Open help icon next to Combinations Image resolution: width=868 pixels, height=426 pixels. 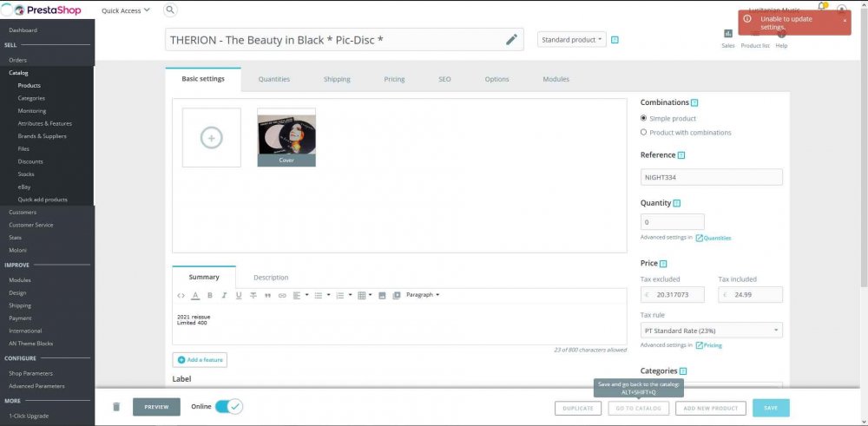(694, 103)
